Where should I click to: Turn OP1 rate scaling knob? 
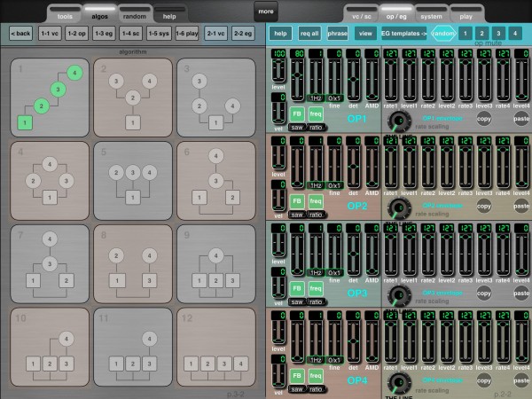pyautogui.click(x=399, y=121)
